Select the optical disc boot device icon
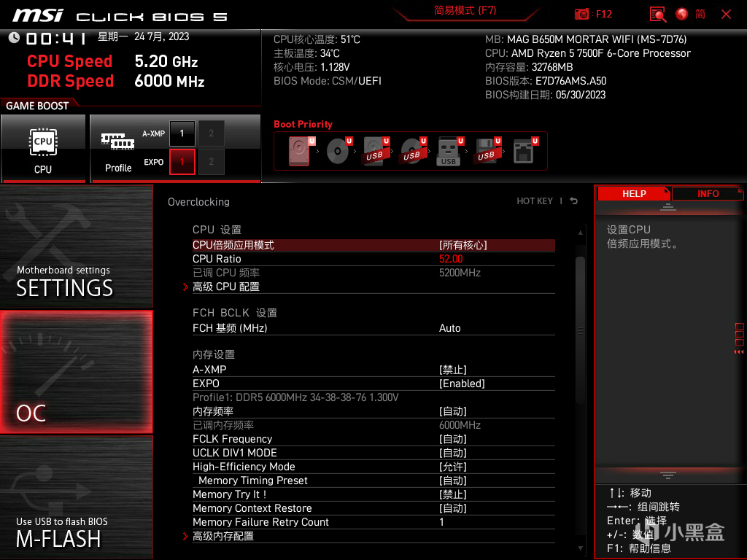This screenshot has height=560, width=747. 338,151
